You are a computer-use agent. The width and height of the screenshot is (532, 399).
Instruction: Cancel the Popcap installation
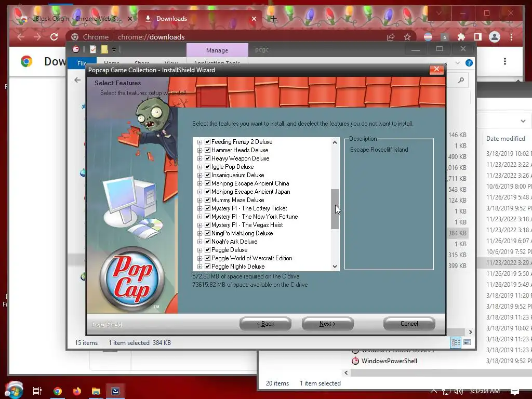pos(409,324)
